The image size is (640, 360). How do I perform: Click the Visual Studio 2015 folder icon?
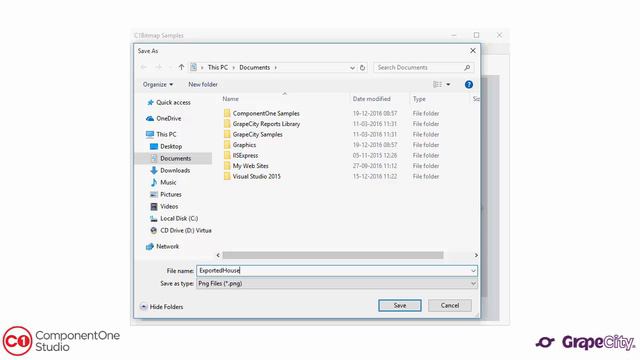tap(227, 176)
